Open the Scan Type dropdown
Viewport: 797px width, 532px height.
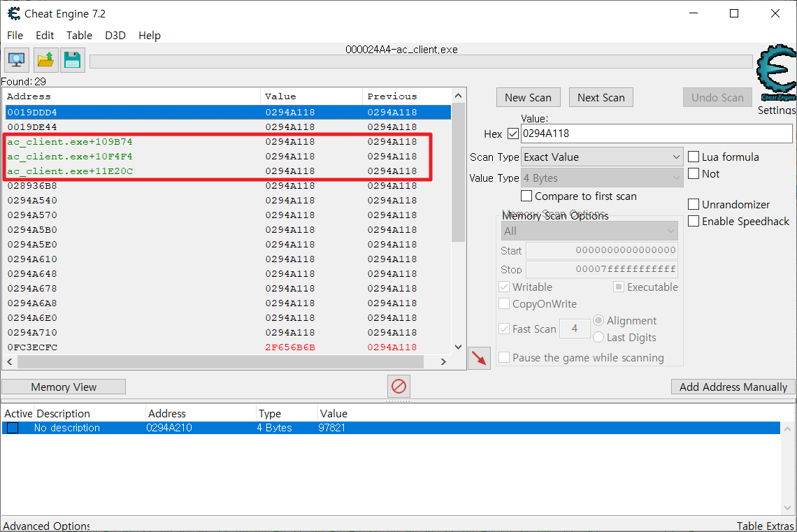[602, 157]
